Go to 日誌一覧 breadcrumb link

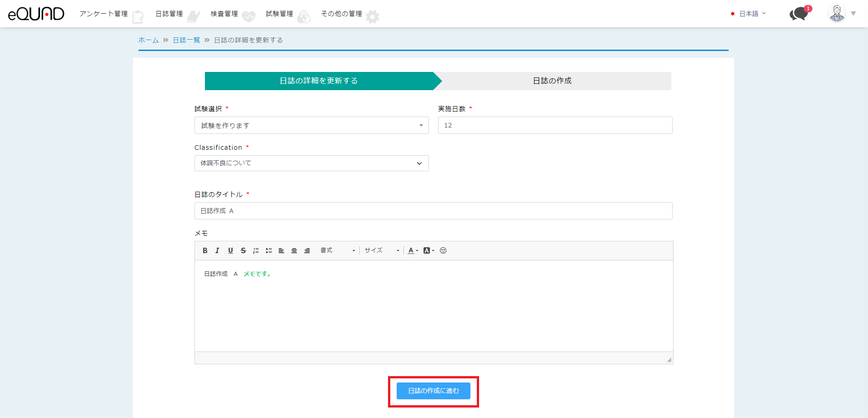tap(186, 40)
